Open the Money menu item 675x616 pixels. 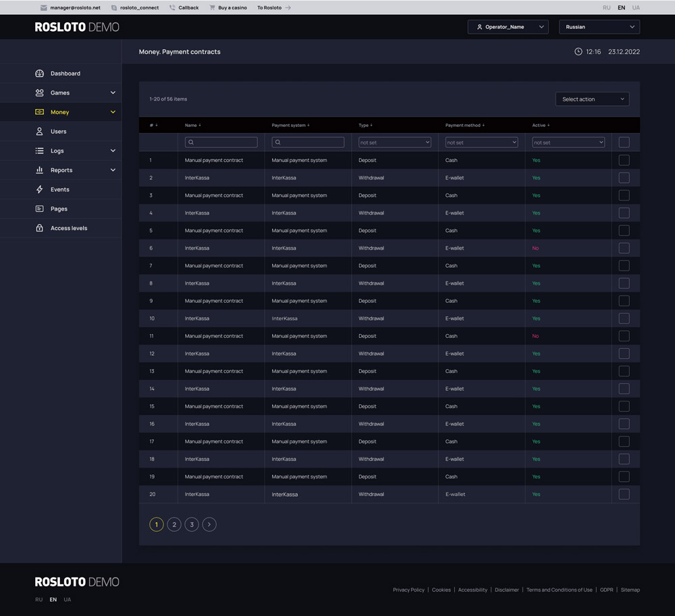[60, 112]
